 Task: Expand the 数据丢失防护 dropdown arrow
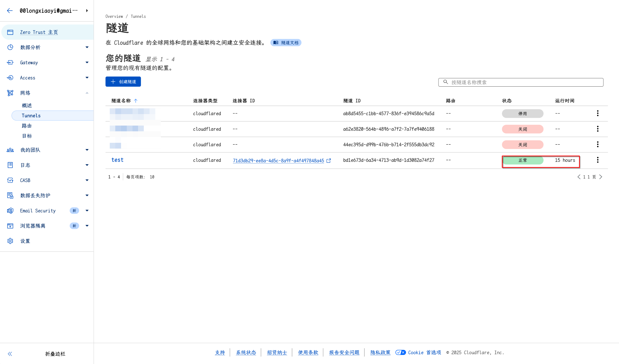[x=87, y=195]
